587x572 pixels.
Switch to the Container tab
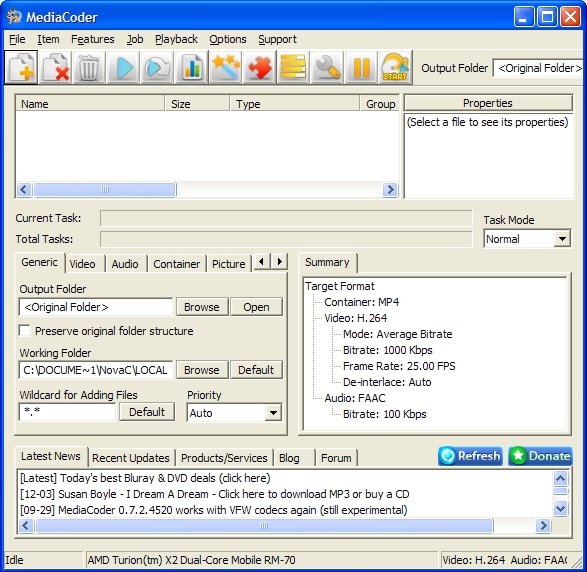[176, 264]
